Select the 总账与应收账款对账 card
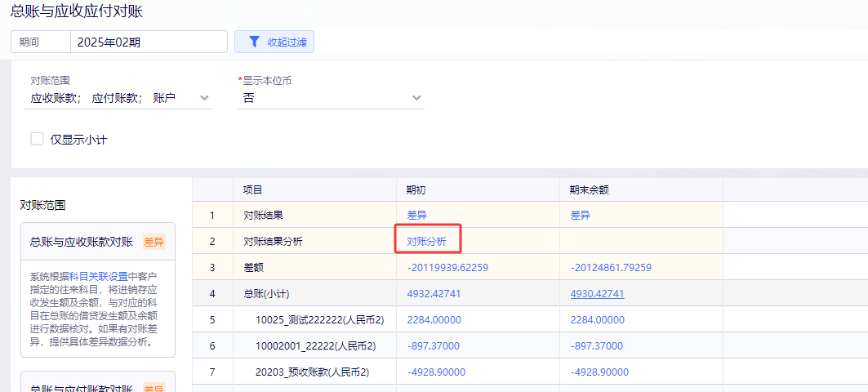Viewport: 868px width, 392px height. (x=98, y=290)
